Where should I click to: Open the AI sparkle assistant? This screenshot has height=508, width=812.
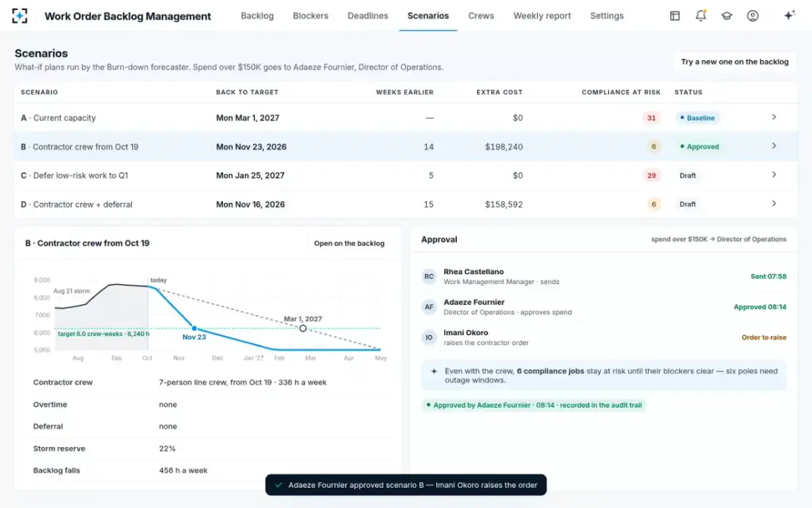click(x=789, y=16)
